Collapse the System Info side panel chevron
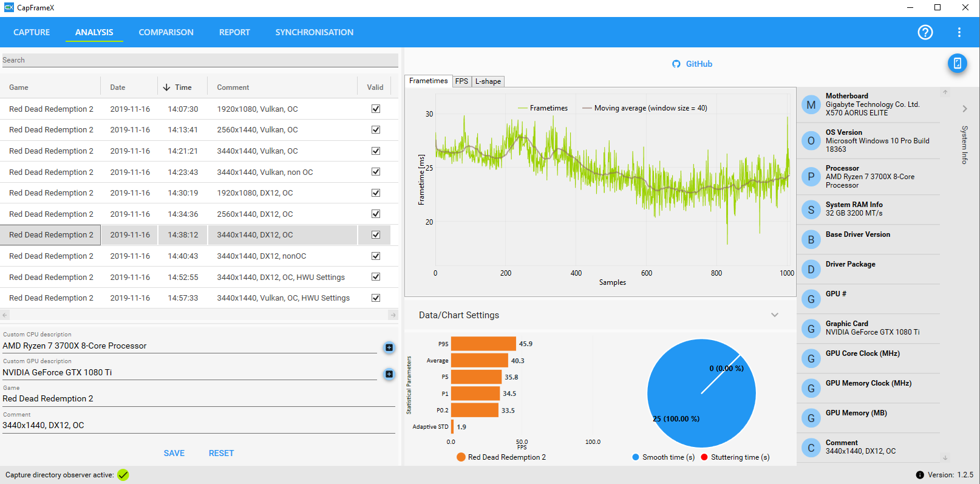The height and width of the screenshot is (484, 980). [965, 109]
